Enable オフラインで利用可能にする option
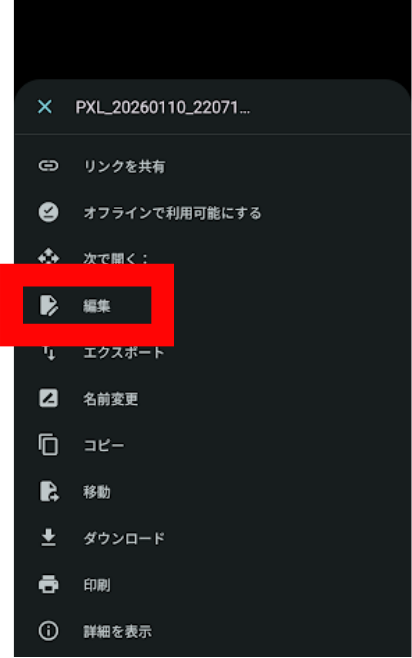Image resolution: width=412 pixels, height=658 pixels. tap(212, 213)
